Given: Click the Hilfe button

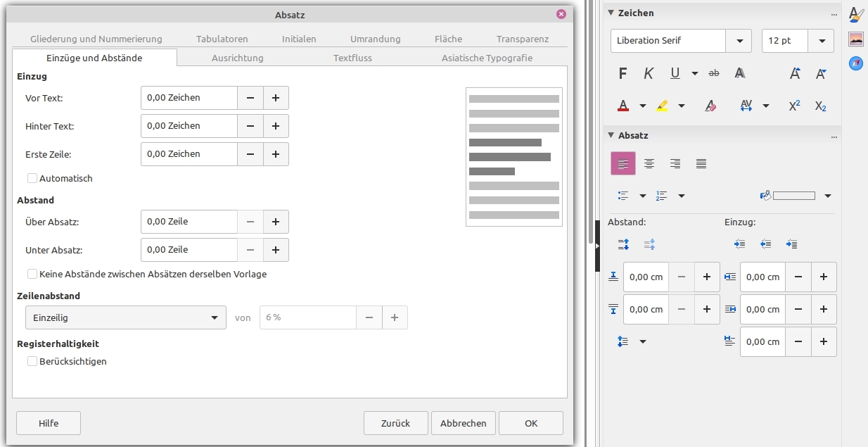Looking at the screenshot, I should point(49,423).
